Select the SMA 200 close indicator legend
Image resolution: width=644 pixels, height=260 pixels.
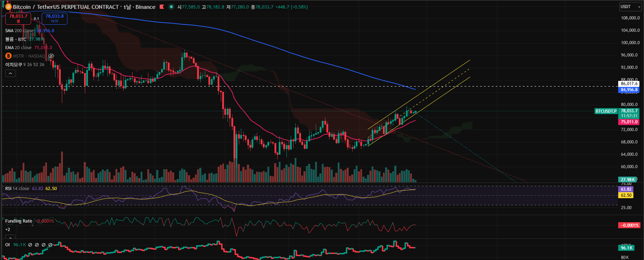click(x=19, y=31)
